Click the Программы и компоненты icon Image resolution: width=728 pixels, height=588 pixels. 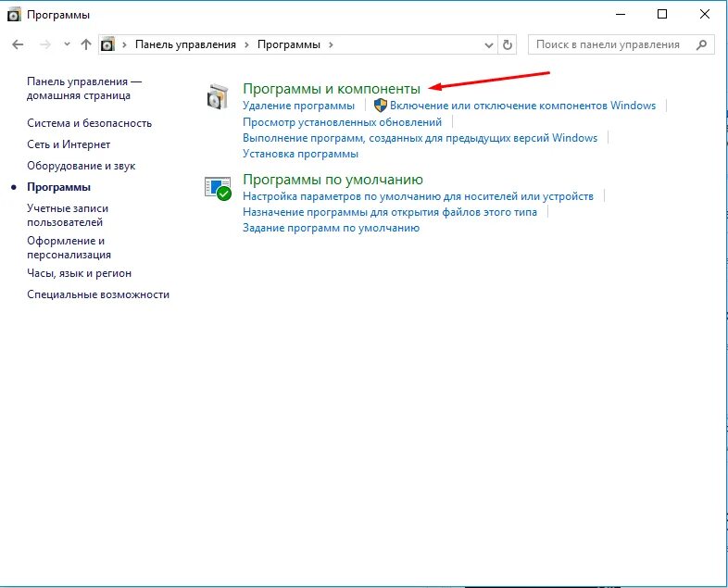[218, 96]
